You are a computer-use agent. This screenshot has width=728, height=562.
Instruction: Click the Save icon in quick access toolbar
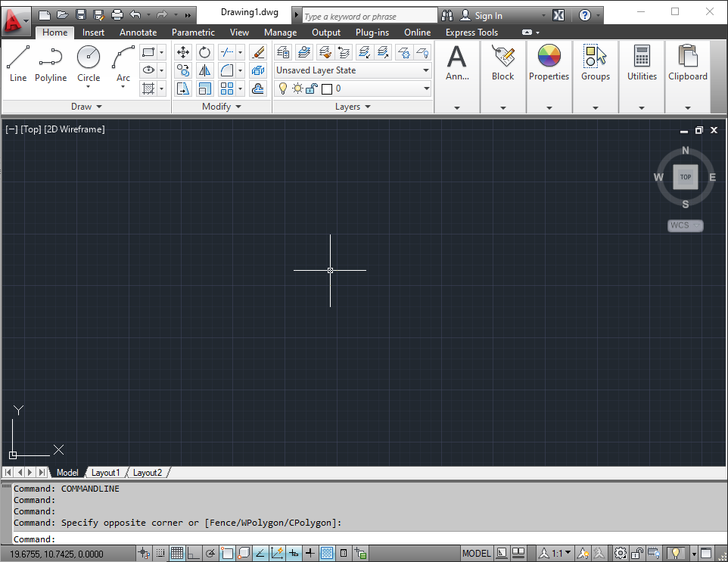click(x=81, y=15)
